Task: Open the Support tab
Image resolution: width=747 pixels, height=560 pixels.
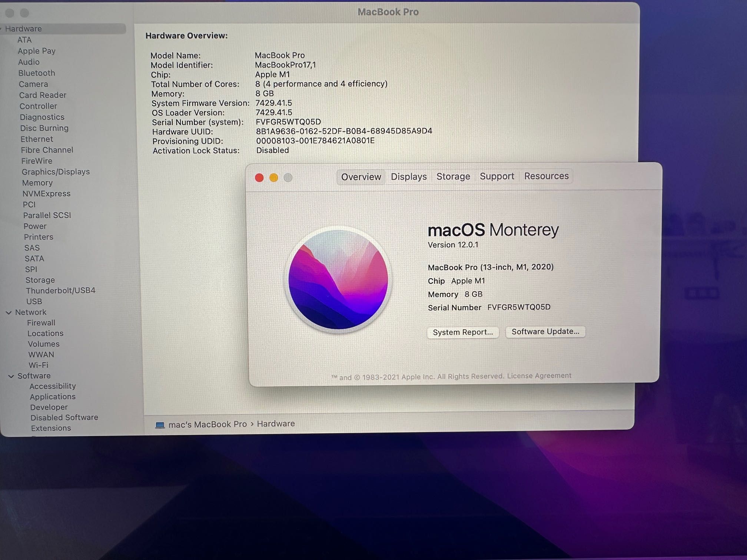Action: point(497,176)
